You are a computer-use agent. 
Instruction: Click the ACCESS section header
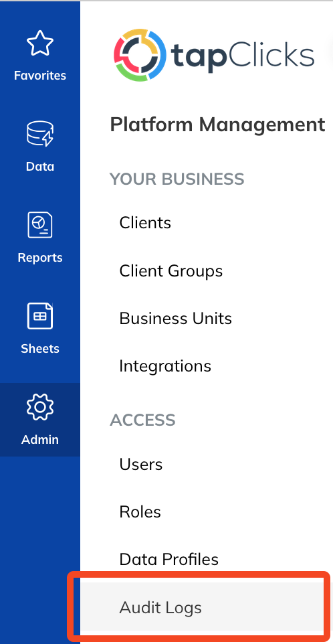[x=142, y=420]
